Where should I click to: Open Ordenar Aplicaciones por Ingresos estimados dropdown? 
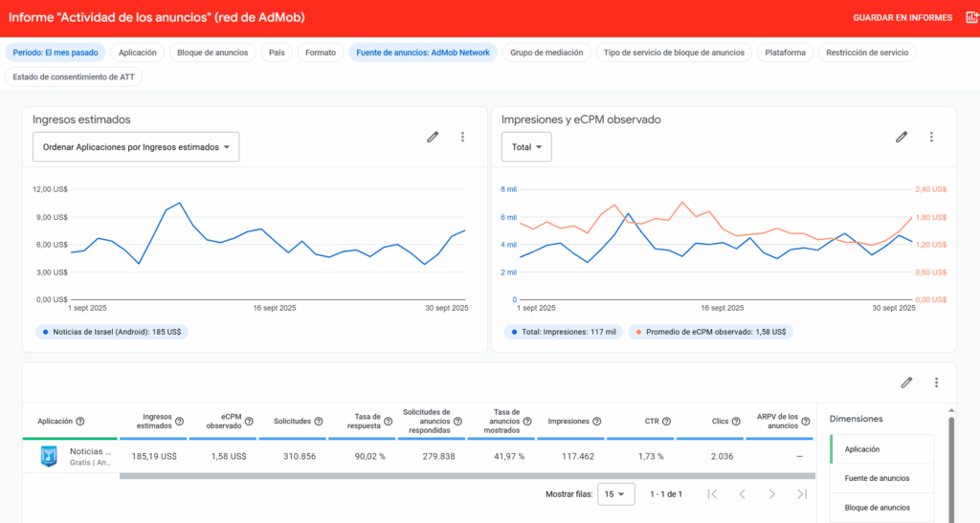[x=136, y=147]
